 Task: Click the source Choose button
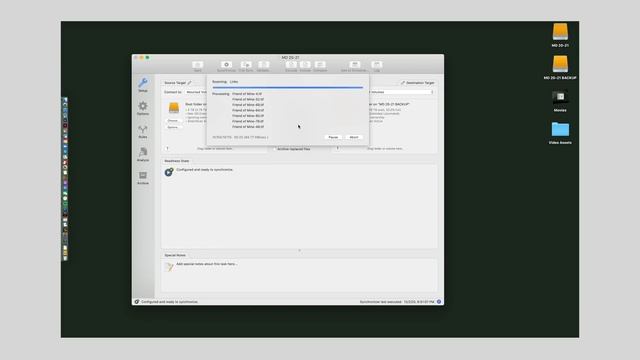(x=173, y=121)
